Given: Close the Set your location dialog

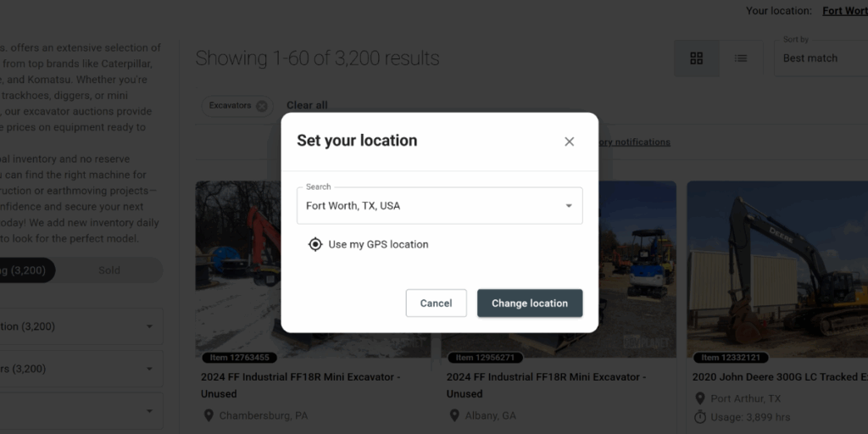Looking at the screenshot, I should tap(569, 142).
